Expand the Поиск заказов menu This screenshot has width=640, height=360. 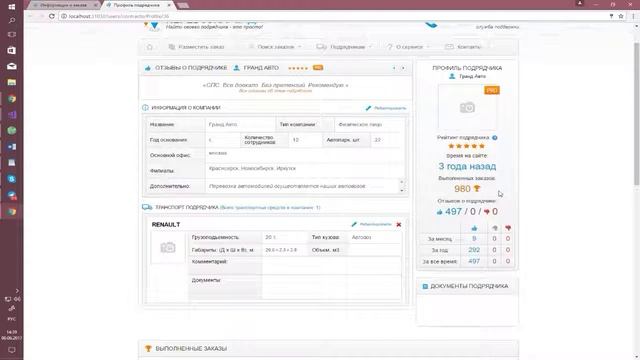(275, 47)
